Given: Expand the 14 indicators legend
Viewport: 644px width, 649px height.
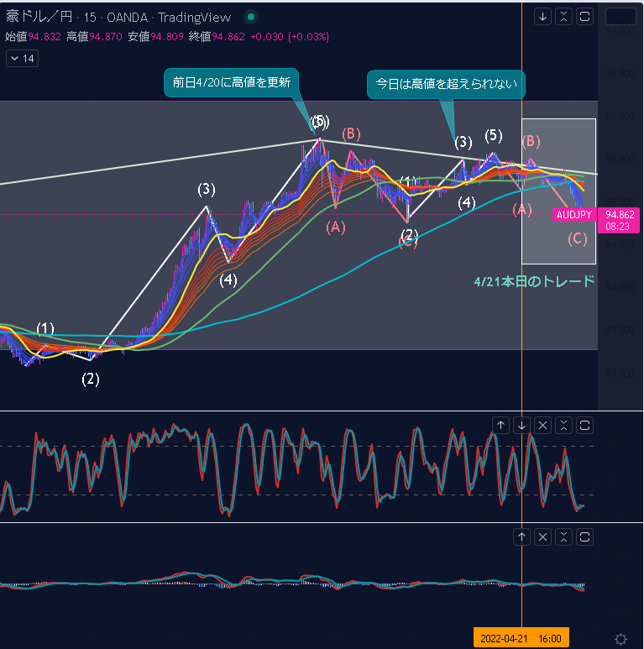Looking at the screenshot, I should [x=23, y=59].
